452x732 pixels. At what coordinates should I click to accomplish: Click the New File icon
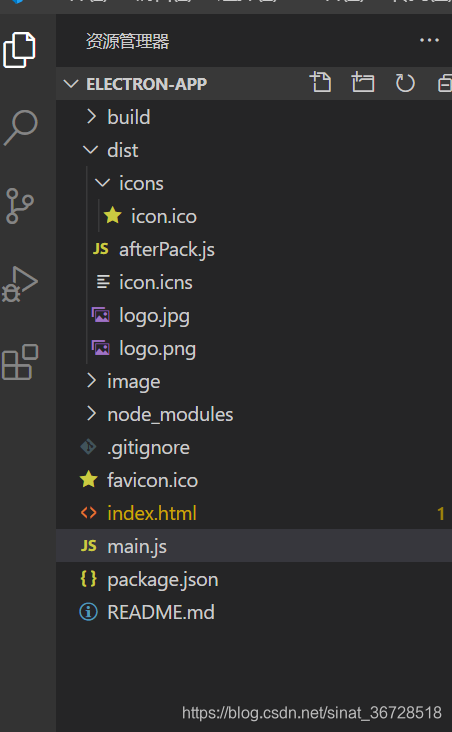[320, 83]
